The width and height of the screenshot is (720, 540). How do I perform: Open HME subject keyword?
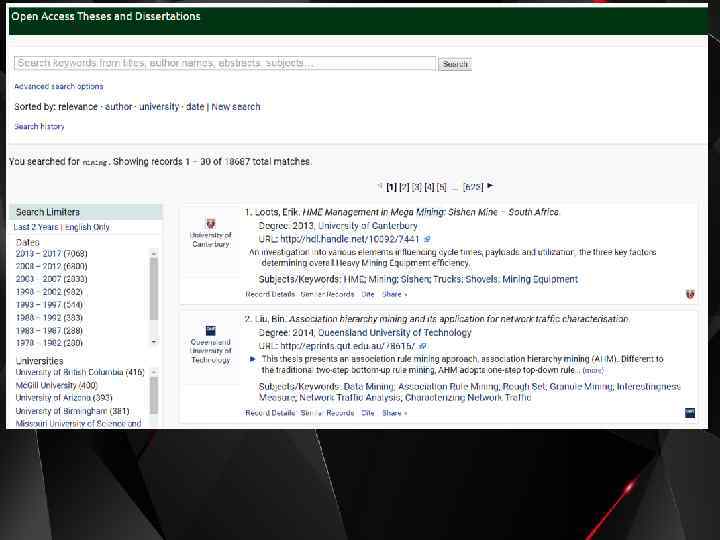[354, 279]
